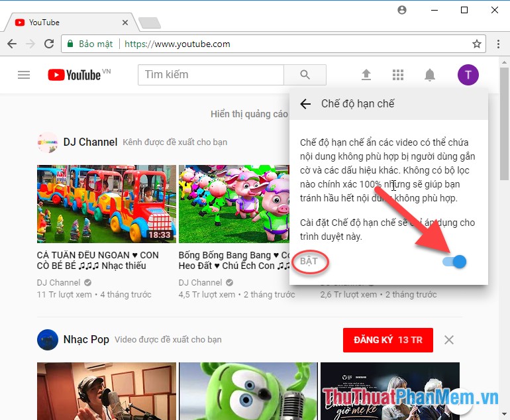Click Kênh được đề xuất cho bạn

click(175, 142)
